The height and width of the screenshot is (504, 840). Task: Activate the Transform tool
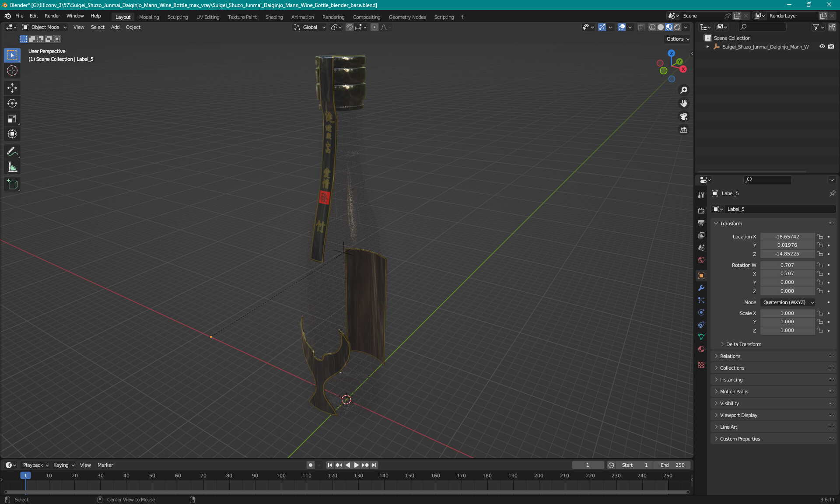[12, 134]
